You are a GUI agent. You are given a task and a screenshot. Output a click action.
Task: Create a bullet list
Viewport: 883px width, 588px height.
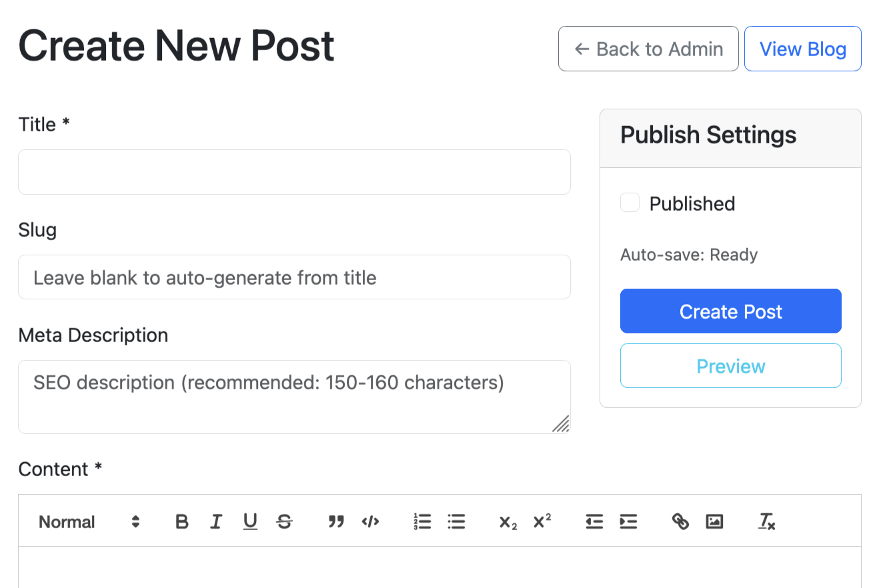(x=456, y=521)
